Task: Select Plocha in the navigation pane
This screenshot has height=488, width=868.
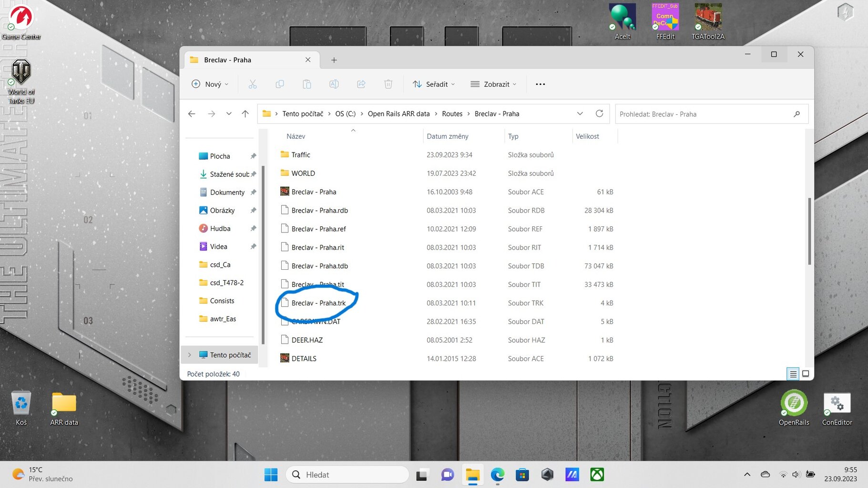Action: tap(220, 156)
